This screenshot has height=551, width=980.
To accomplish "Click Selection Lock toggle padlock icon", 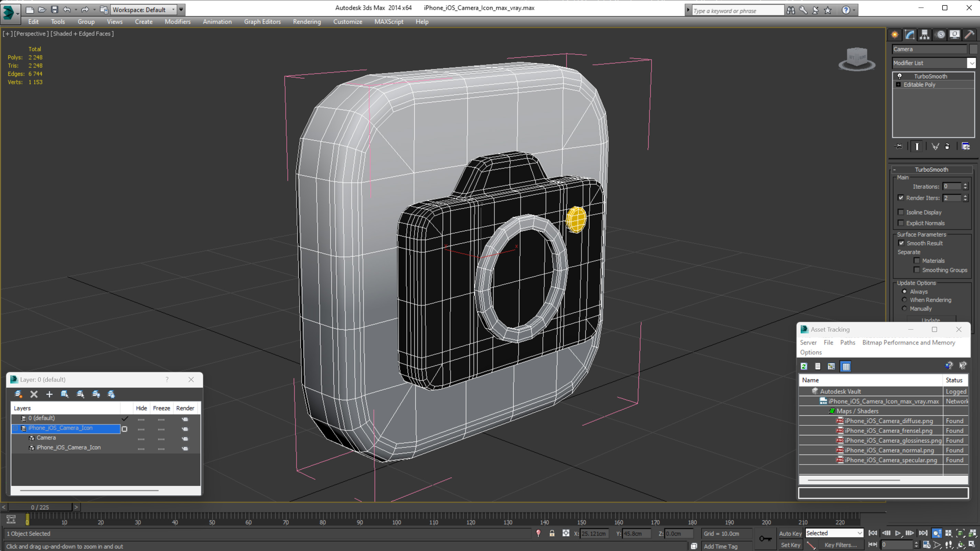I will [552, 533].
